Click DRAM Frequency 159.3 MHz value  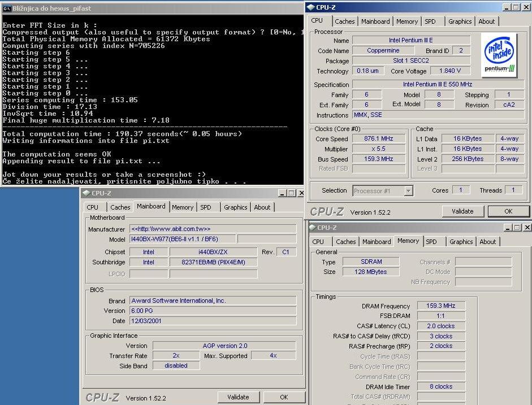(441, 306)
